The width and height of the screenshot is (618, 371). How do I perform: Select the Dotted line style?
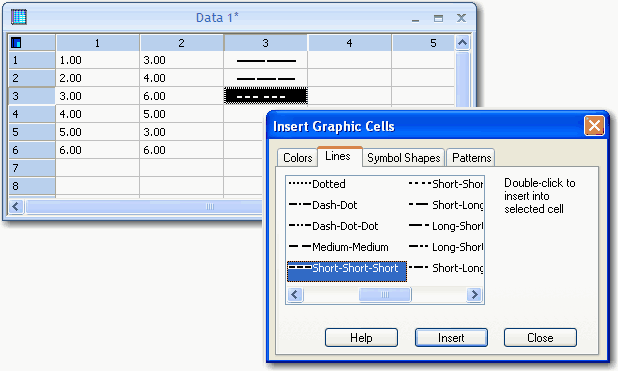[317, 184]
